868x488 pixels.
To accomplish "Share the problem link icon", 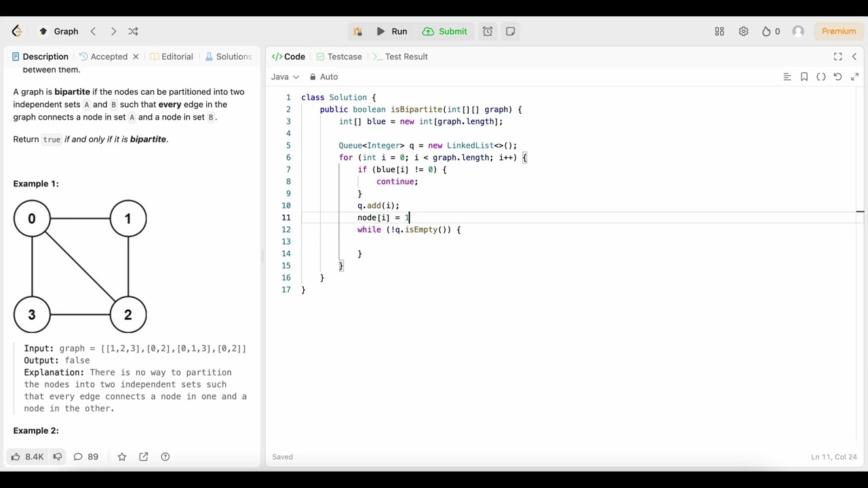I will [x=144, y=457].
